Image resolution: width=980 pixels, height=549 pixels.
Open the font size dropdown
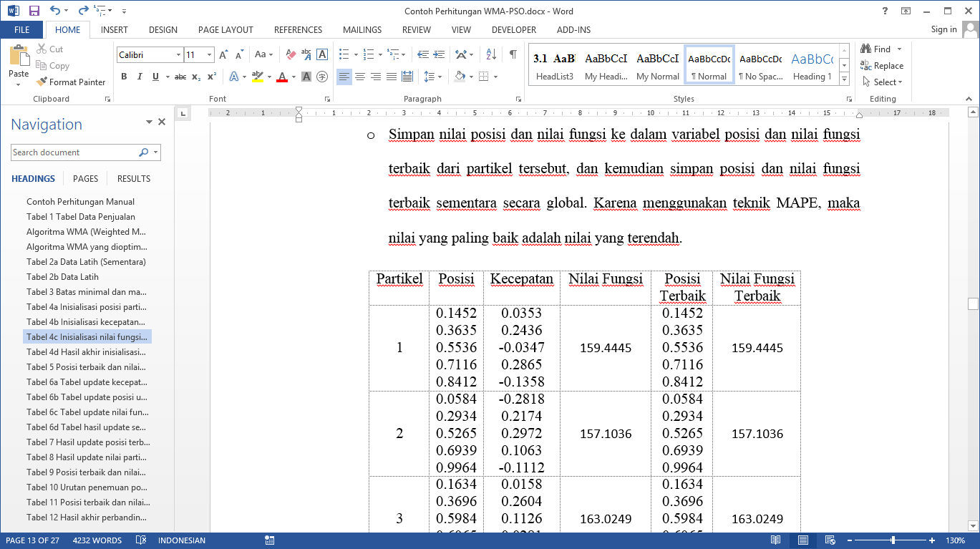click(x=210, y=55)
